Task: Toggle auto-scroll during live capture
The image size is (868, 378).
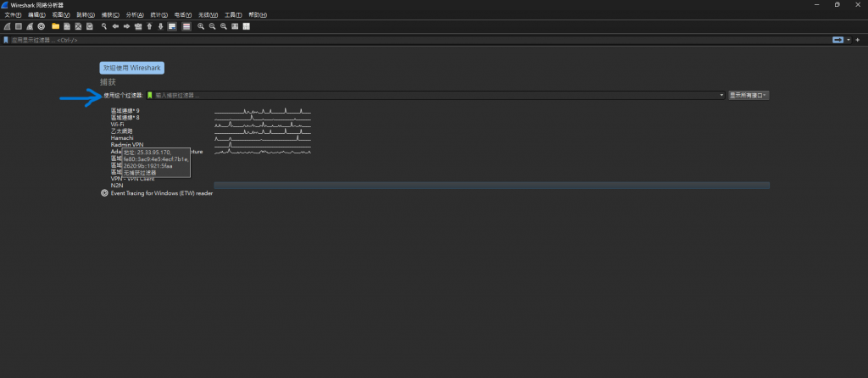Action: pos(172,26)
